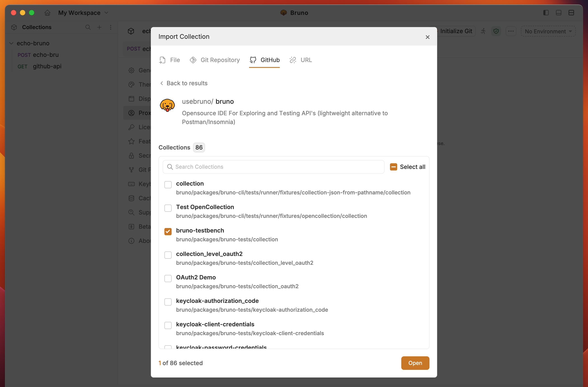
Task: Collapse the echo-bruno collection tree
Action: pos(11,43)
